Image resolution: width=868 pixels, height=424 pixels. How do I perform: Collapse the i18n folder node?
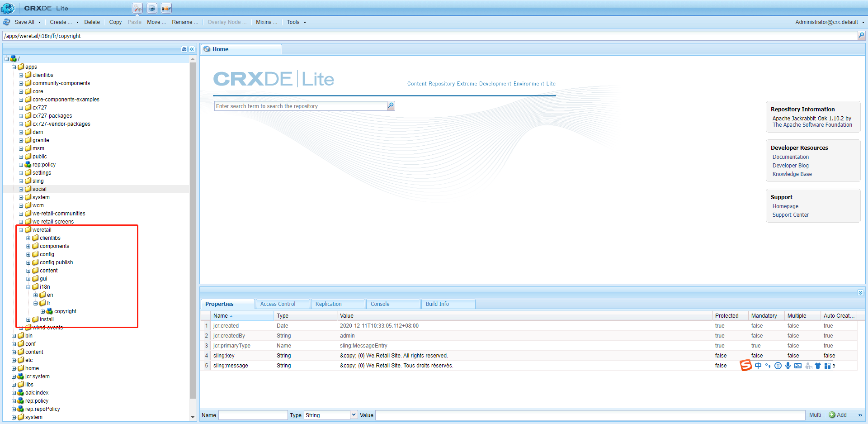(x=28, y=287)
